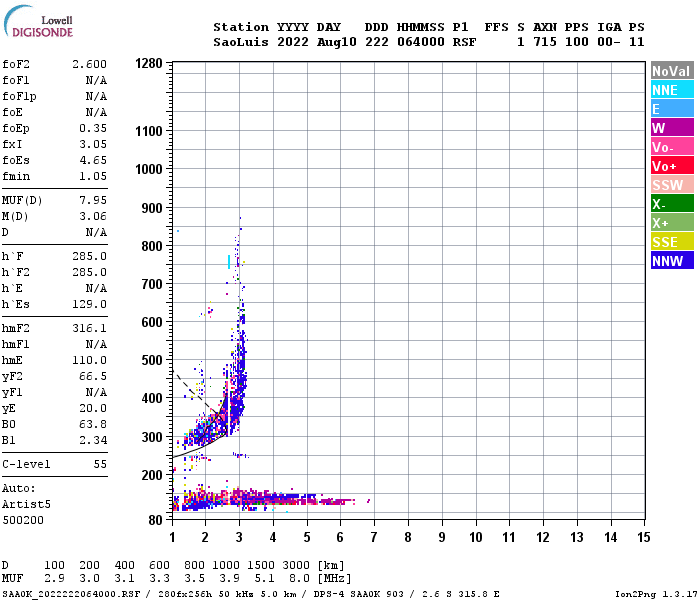Click the Ion2Png 1.3.17 version text
Image resolution: width=700 pixels, height=600 pixels.
(655, 594)
